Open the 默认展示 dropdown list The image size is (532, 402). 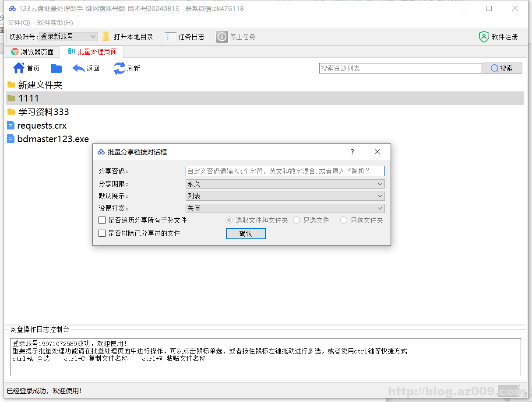click(x=285, y=196)
